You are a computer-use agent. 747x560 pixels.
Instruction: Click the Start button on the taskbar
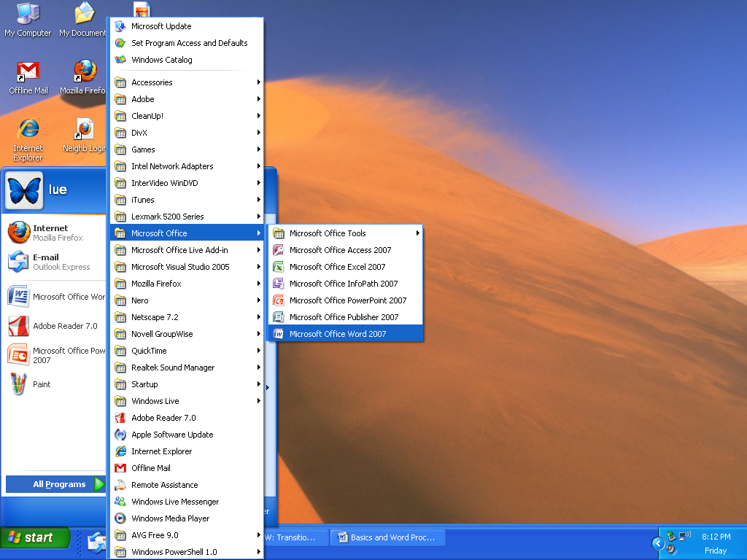coord(35,537)
